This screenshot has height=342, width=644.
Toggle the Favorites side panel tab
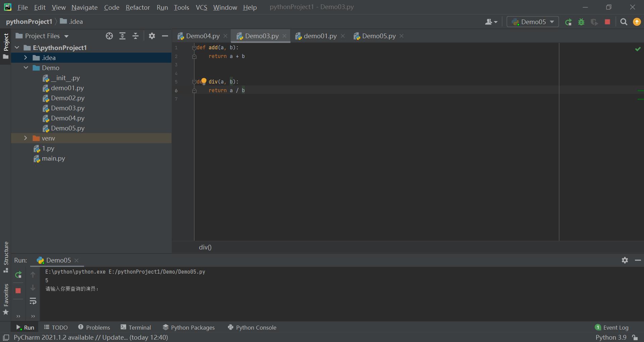(6, 299)
